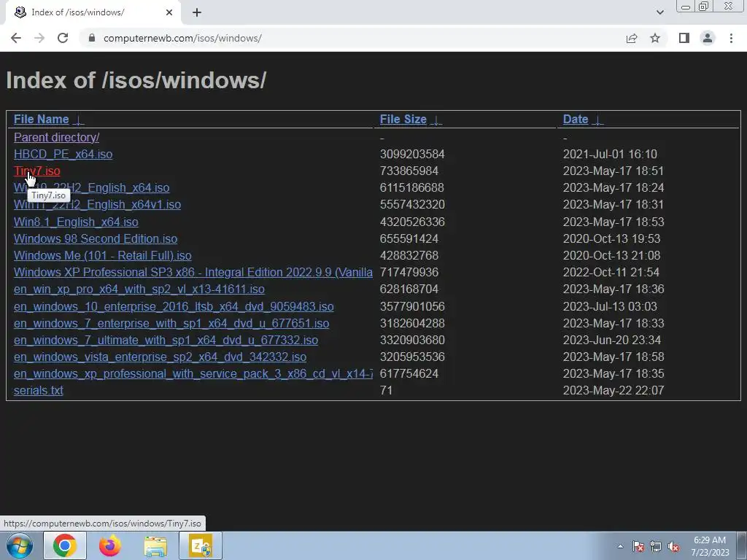Click file size 733865984

point(409,171)
